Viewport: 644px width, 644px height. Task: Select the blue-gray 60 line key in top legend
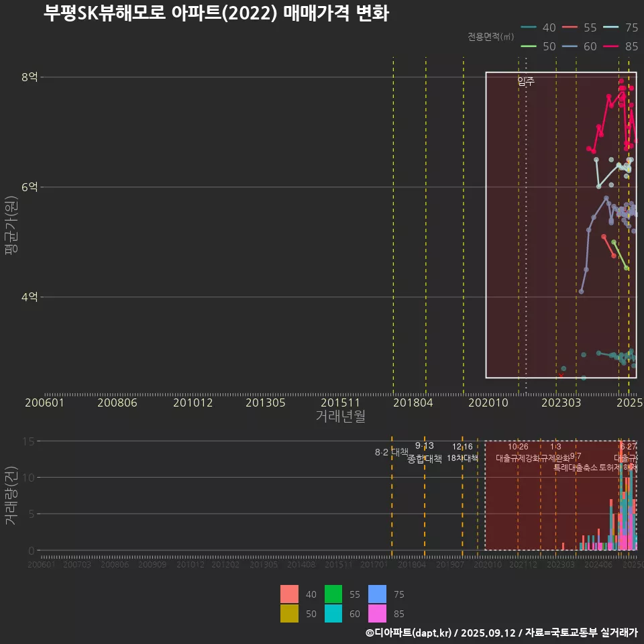point(570,46)
